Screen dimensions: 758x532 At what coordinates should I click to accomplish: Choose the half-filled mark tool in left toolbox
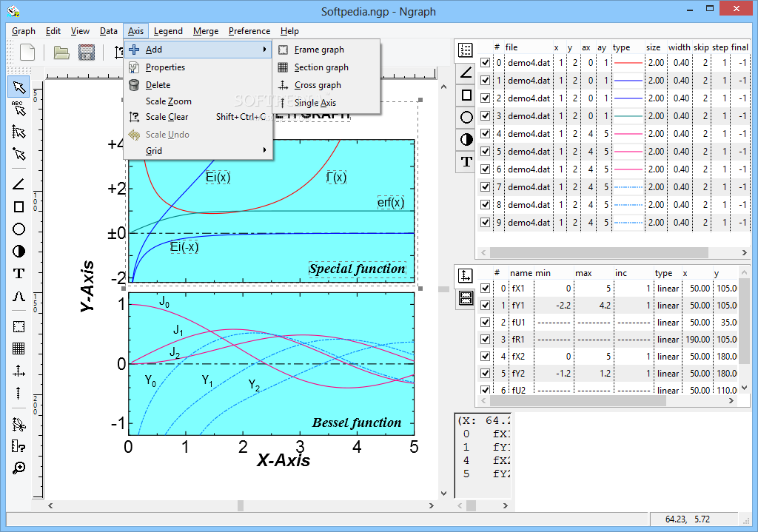click(x=19, y=252)
